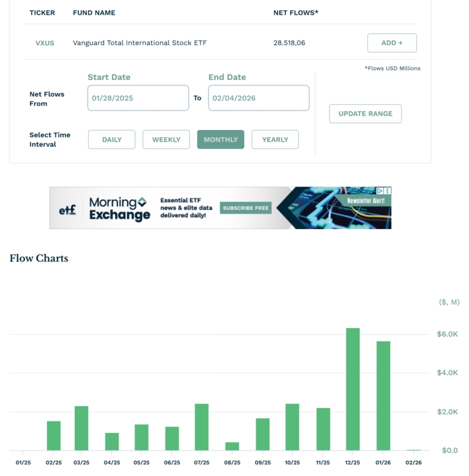
Task: Click the etf logo in the banner ad
Action: coord(67,209)
